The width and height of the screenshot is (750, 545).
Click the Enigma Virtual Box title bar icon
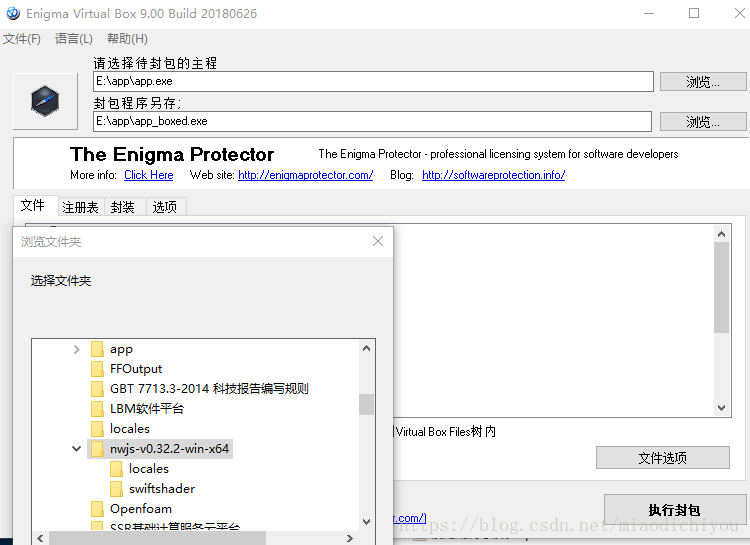coord(13,13)
